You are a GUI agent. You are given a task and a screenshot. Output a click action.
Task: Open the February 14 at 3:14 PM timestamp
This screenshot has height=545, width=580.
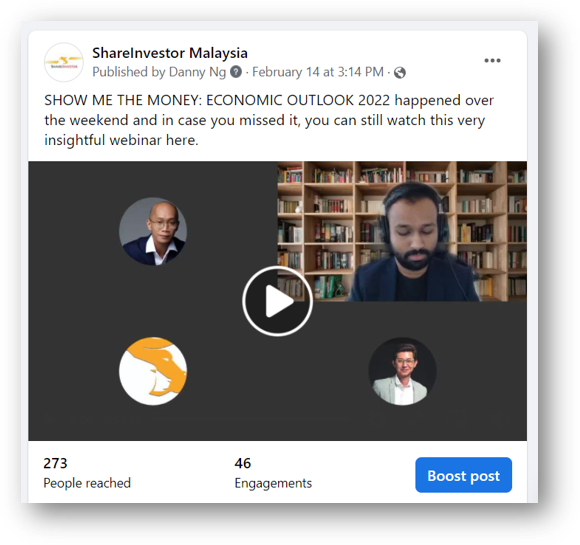tap(318, 72)
